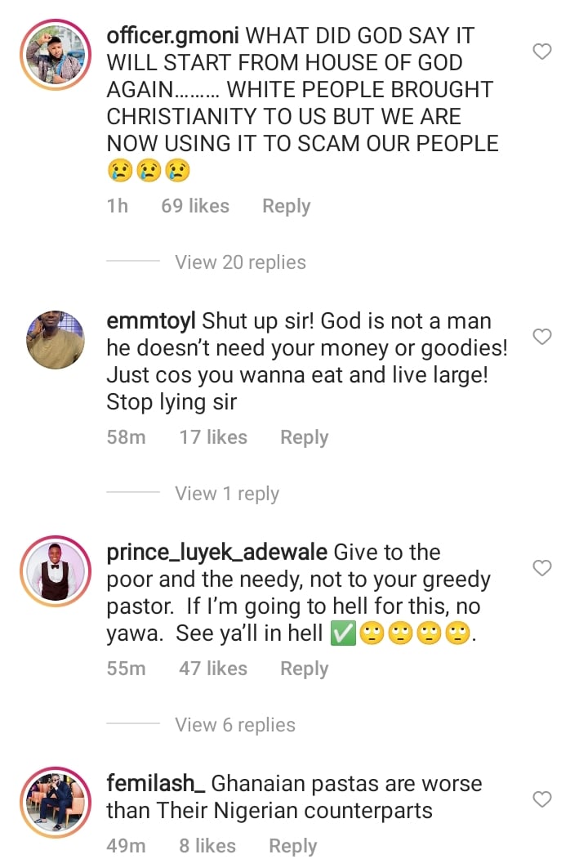Viewport: 588px width, 868px height.
Task: Open emmtoyl's profile avatar
Action: pos(56,339)
